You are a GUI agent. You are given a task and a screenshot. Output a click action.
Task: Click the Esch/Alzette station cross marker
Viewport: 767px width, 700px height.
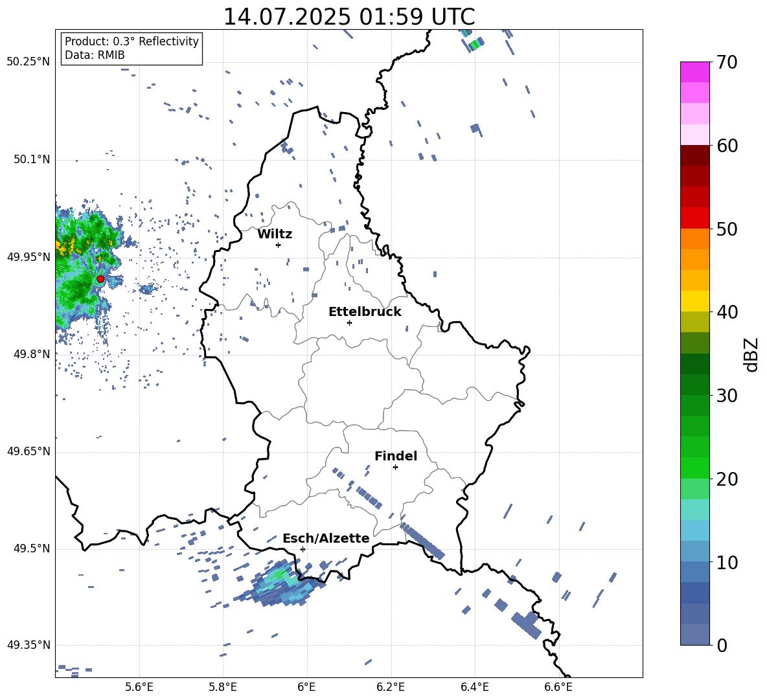pyautogui.click(x=303, y=549)
